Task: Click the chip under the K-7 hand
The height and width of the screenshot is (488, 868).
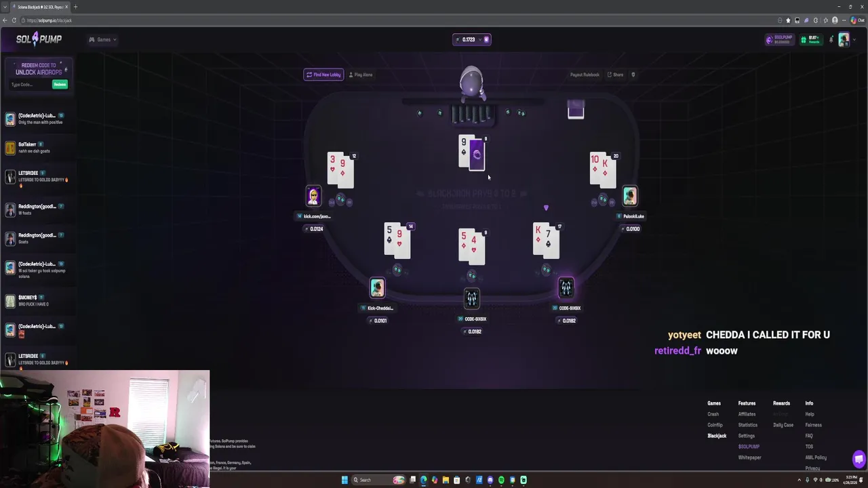Action: [547, 270]
